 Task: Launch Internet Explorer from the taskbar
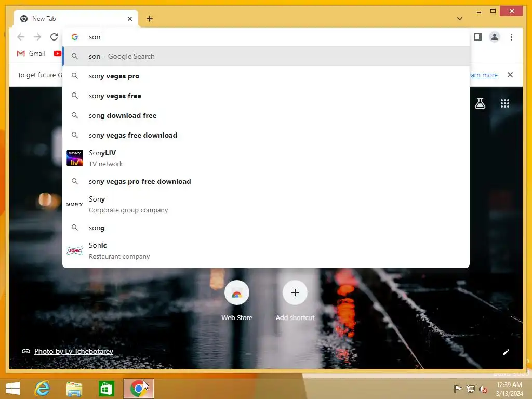tap(42, 388)
